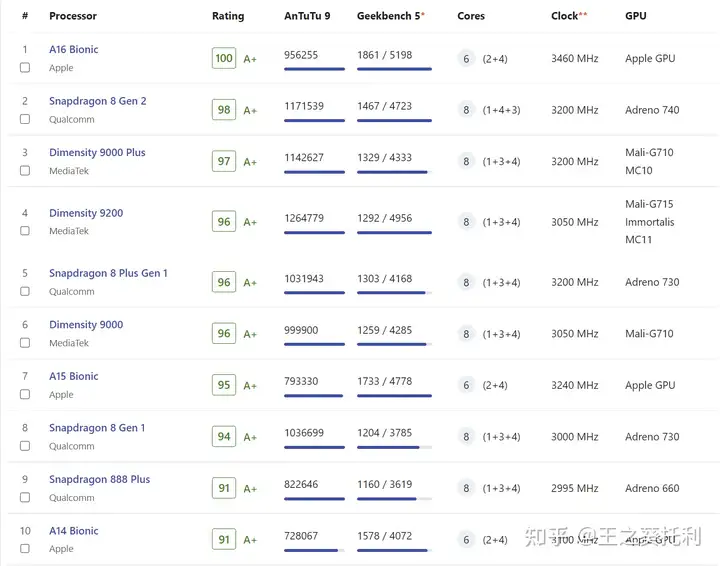Image resolution: width=720 pixels, height=566 pixels.
Task: Click the Geekbench score 1578 / 4072
Action: pyautogui.click(x=384, y=536)
